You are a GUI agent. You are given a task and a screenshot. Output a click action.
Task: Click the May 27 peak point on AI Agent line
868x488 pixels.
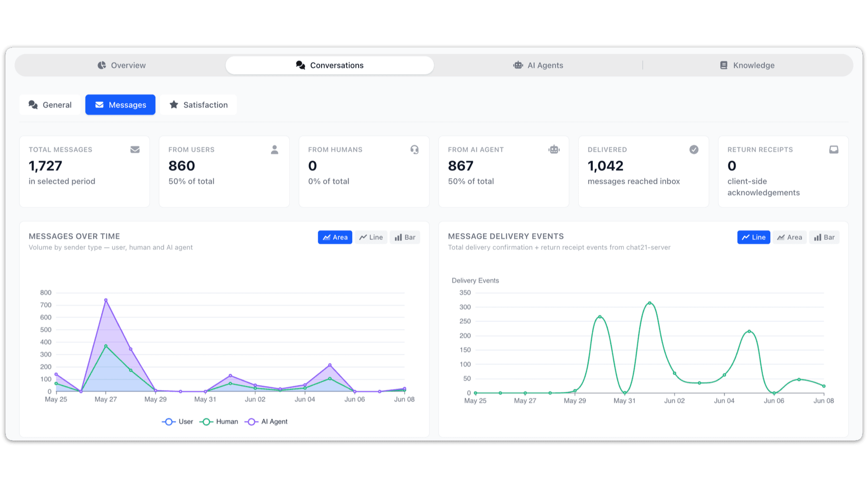[x=106, y=300]
